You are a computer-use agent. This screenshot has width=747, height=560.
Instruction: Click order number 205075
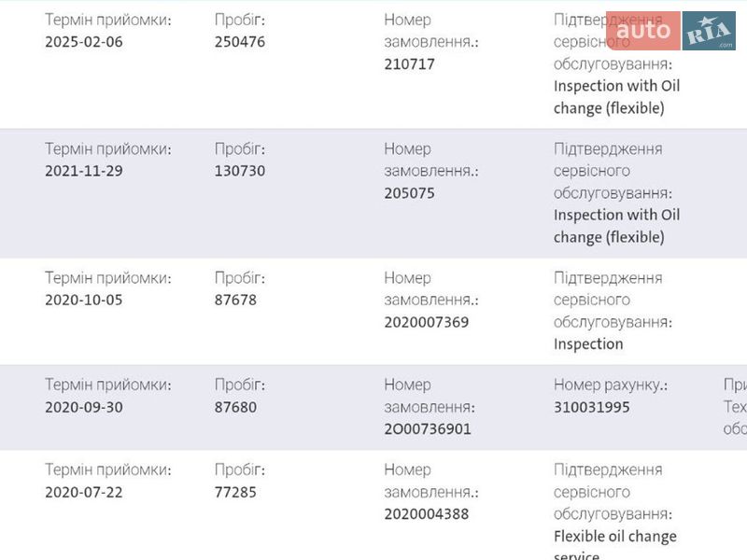pyautogui.click(x=410, y=193)
